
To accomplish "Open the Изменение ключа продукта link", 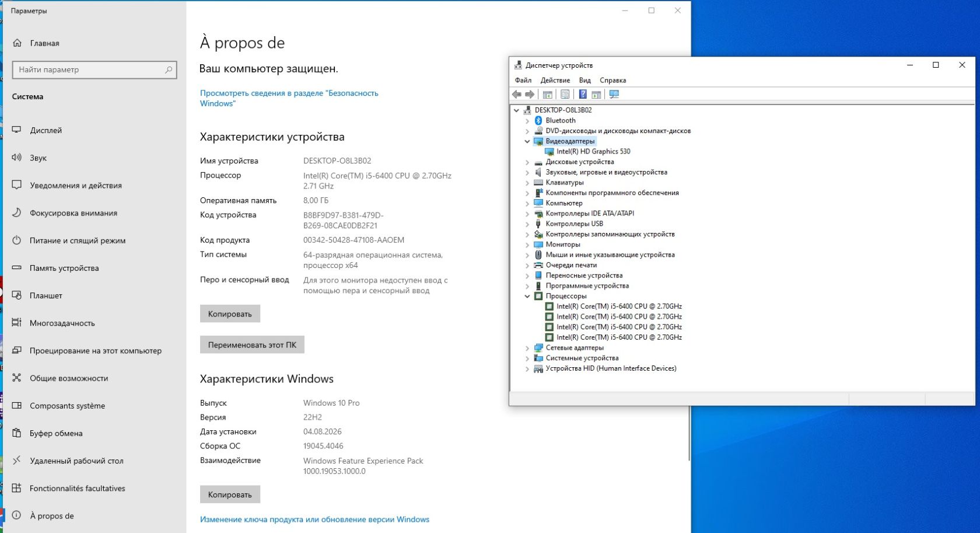I will point(314,520).
